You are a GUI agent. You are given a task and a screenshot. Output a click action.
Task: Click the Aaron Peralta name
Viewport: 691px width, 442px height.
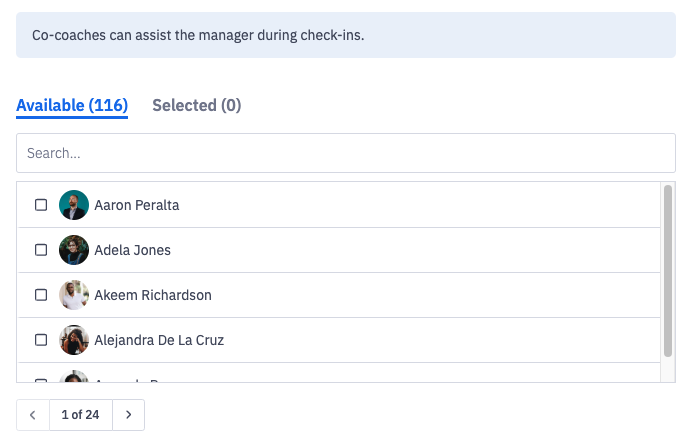(137, 205)
